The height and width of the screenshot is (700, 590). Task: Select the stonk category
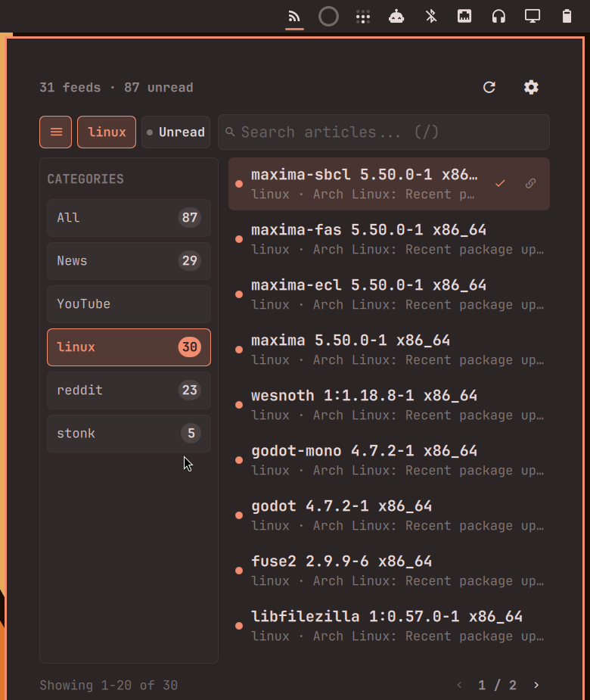[129, 434]
